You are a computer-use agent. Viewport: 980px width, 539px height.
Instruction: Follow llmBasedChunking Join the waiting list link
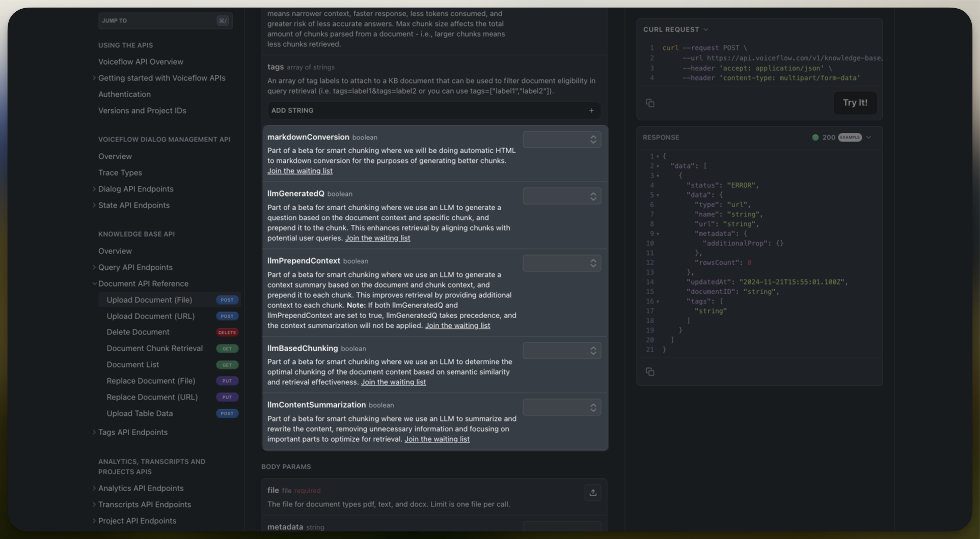394,382
